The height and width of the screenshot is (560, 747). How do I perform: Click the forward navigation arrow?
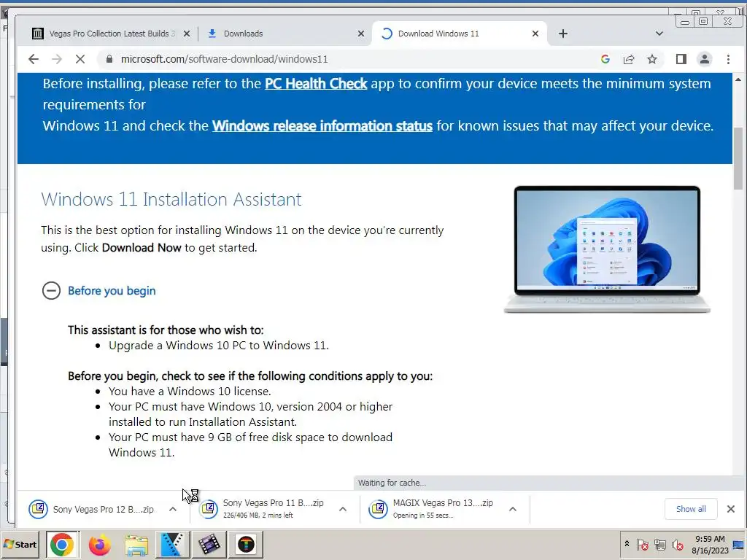[57, 59]
